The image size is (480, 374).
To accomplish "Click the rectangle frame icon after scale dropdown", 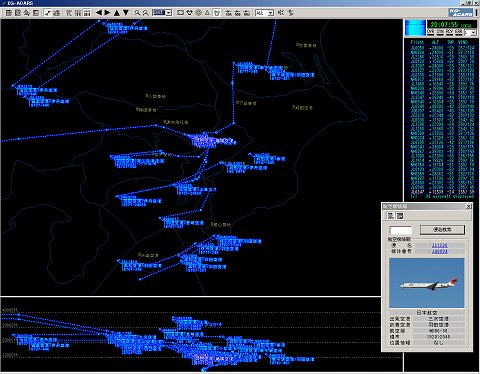I will tap(180, 13).
